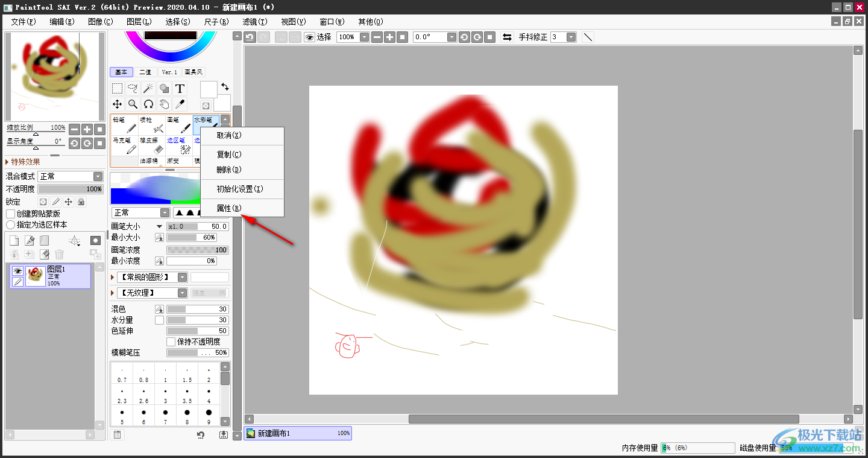Select the rotate view tool
This screenshot has height=458, width=868.
(148, 104)
